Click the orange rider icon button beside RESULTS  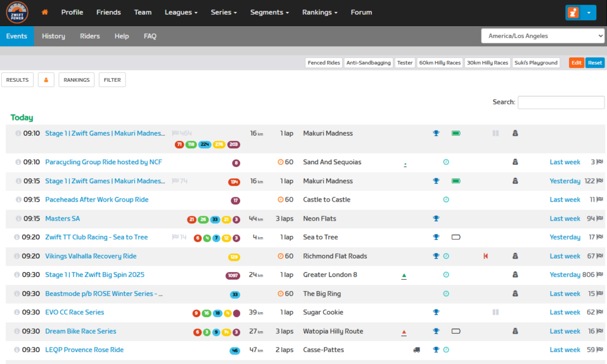(x=46, y=80)
